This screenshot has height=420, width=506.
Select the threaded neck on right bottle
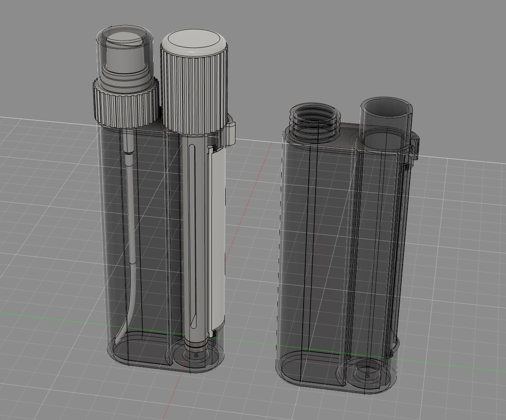pyautogui.click(x=315, y=122)
